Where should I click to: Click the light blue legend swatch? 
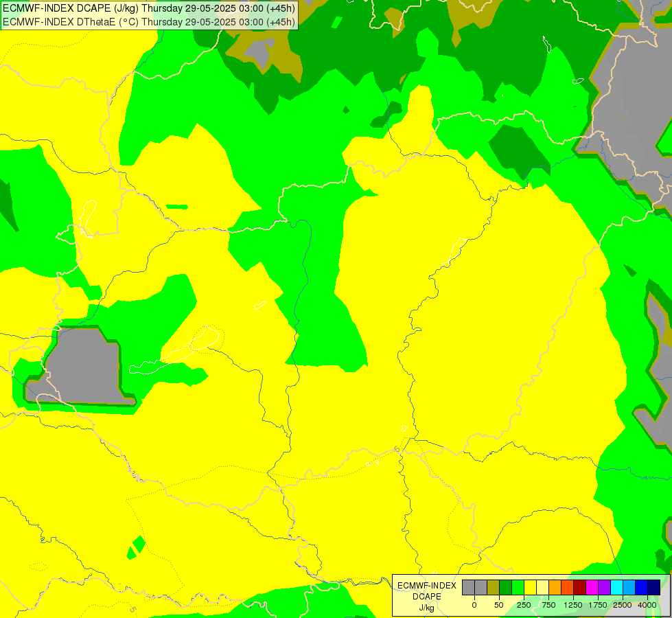coord(629,588)
